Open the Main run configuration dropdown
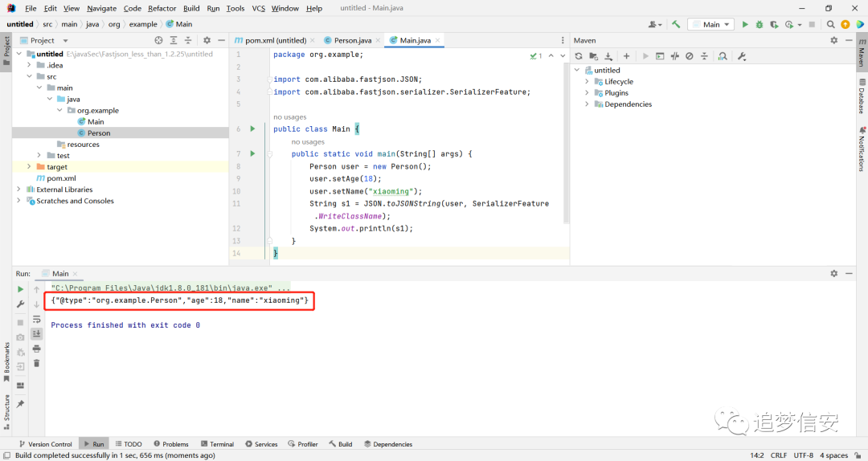 click(711, 24)
